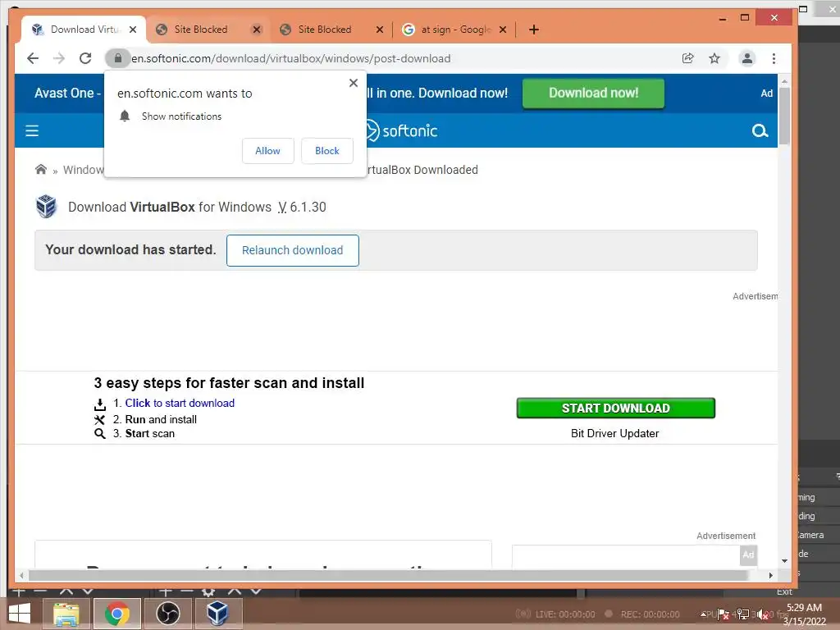Image resolution: width=840 pixels, height=630 pixels.
Task: Relaunch the VirtualBox download
Action: [x=293, y=250]
